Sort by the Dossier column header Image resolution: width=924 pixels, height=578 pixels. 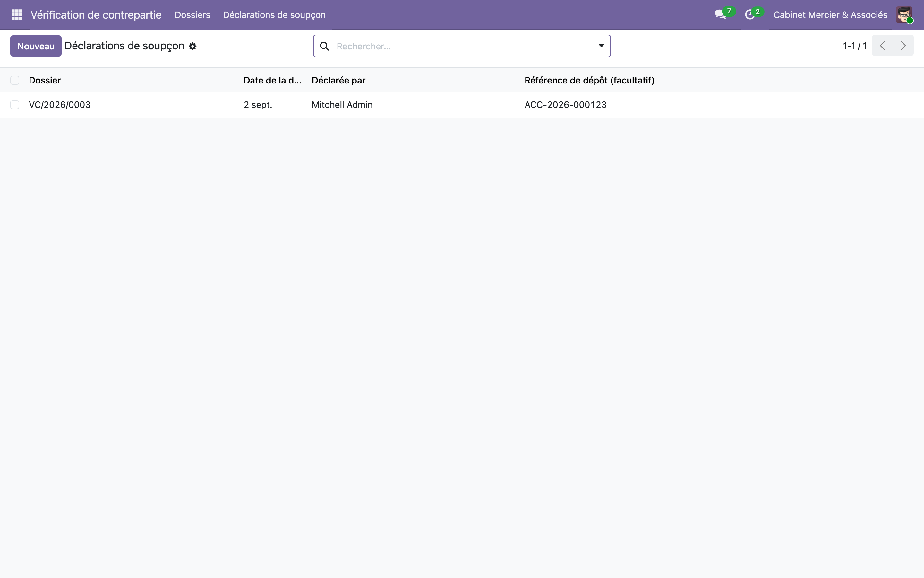[x=45, y=80]
